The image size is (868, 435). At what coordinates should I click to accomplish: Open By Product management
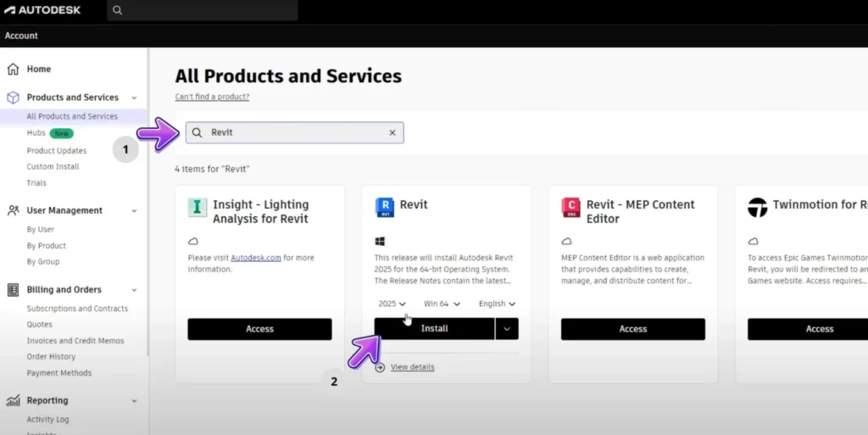tap(46, 246)
